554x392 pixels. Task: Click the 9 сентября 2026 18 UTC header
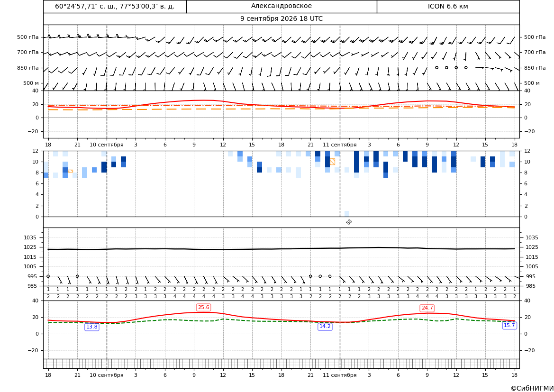pos(282,19)
